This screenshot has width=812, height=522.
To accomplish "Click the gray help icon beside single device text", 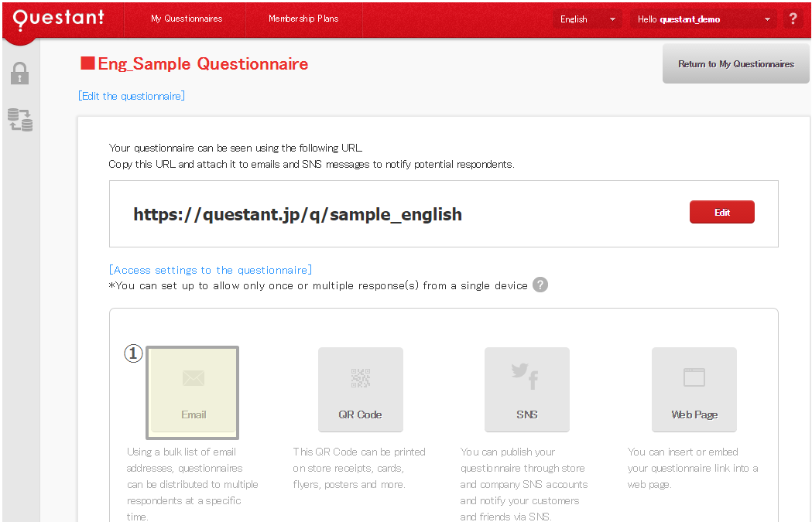I will pos(540,285).
